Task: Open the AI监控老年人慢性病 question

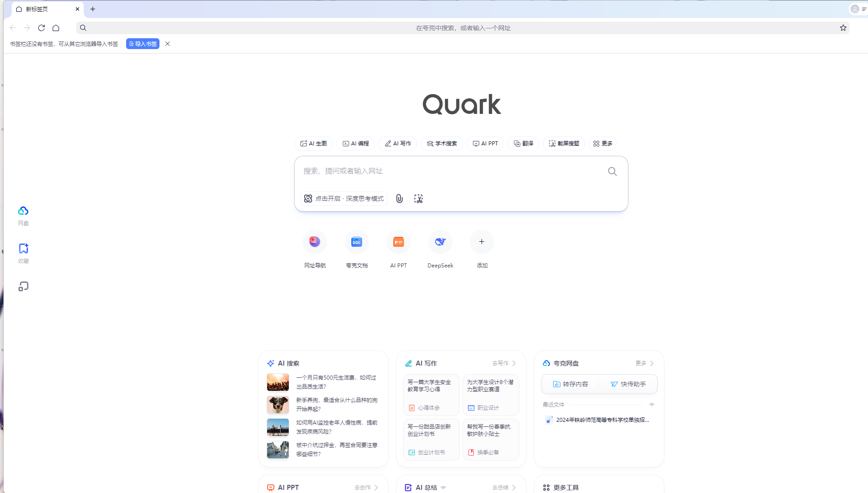Action: click(336, 427)
